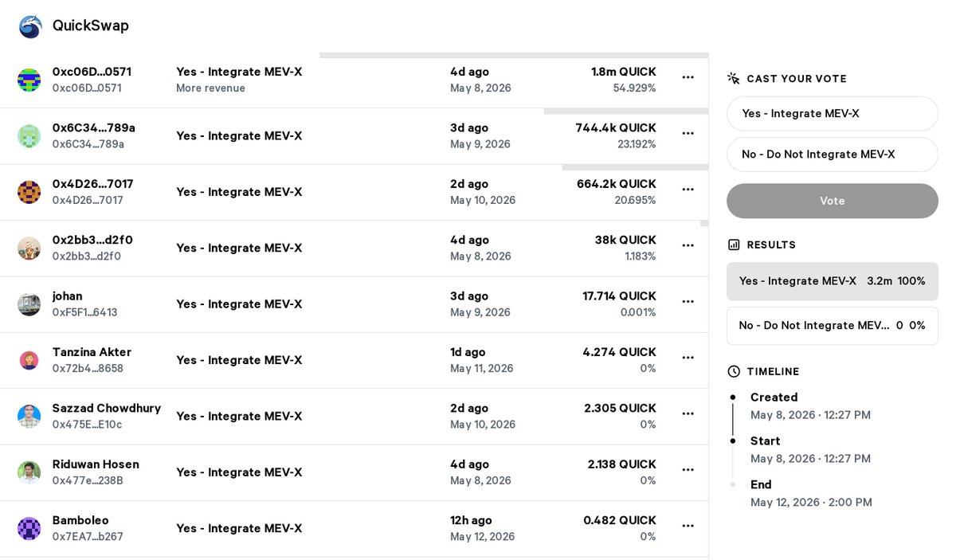Open Bamboleo's avatar
Viewport: 956px width, 560px height.
(x=29, y=528)
